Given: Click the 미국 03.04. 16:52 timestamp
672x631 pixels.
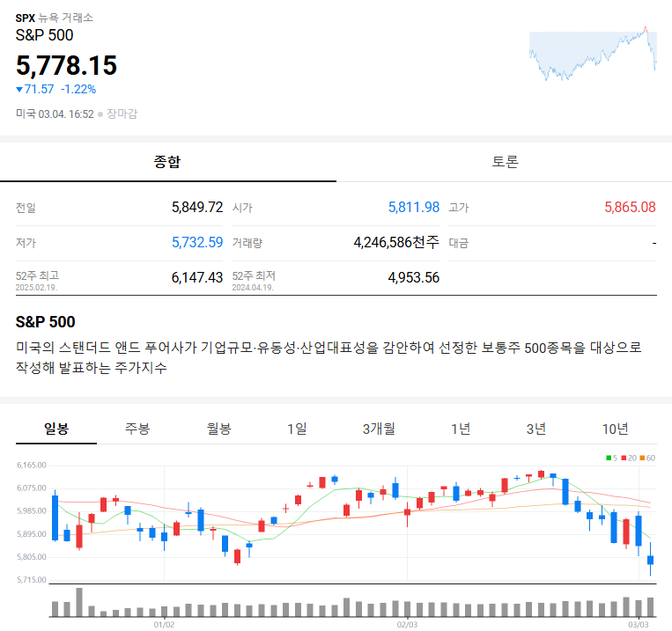Looking at the screenshot, I should click(55, 114).
